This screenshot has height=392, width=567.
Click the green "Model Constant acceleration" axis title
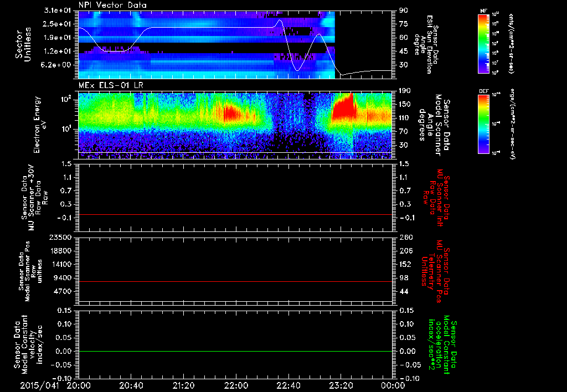point(442,345)
